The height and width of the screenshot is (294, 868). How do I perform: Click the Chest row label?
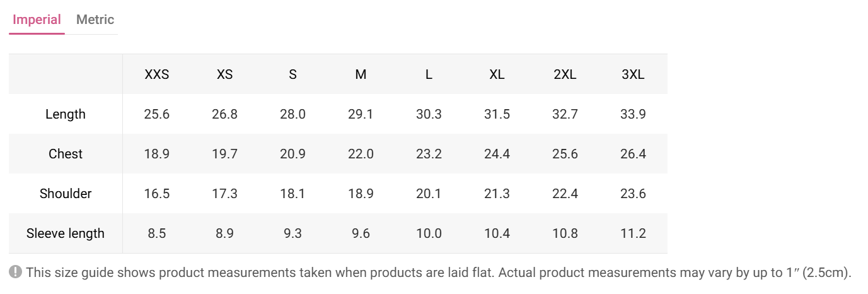(x=66, y=154)
